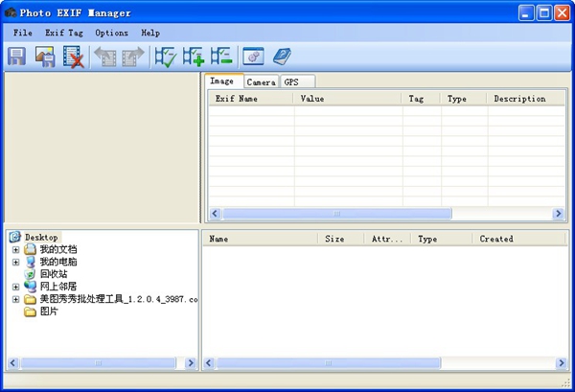Open the options window gear icon
The image size is (575, 392).
pos(252,58)
